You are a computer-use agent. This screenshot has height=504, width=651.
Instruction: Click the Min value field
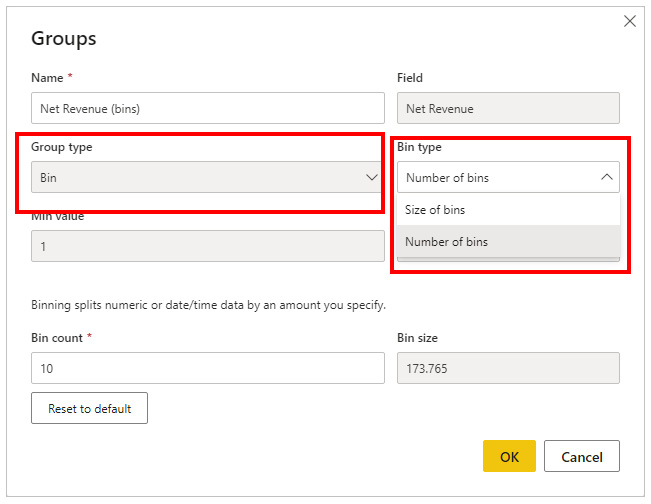(208, 246)
